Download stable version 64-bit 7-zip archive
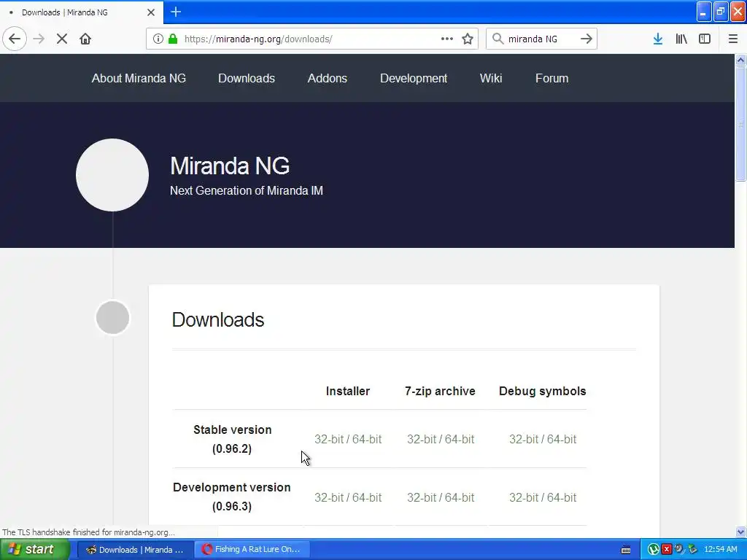The height and width of the screenshot is (560, 747). (460, 439)
